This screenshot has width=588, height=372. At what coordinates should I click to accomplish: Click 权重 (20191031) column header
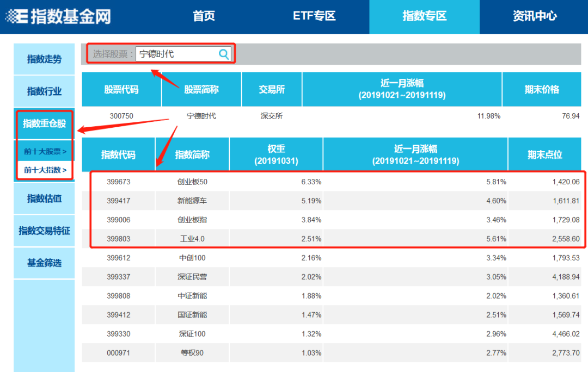pyautogui.click(x=277, y=154)
